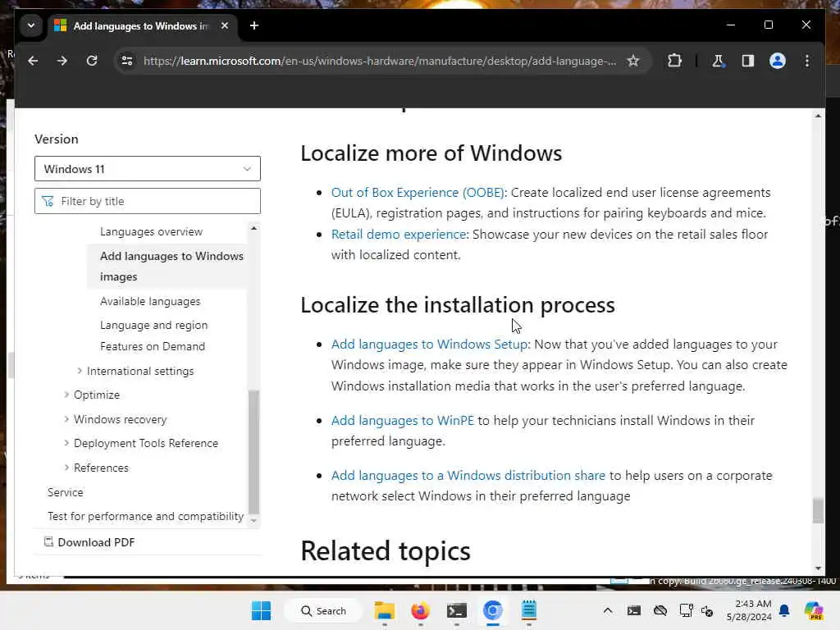Go back to the previous page
840x630 pixels.
33,61
